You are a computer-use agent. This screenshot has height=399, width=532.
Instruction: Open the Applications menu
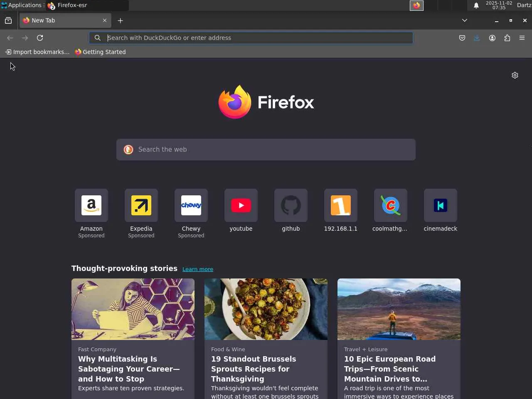tap(21, 5)
